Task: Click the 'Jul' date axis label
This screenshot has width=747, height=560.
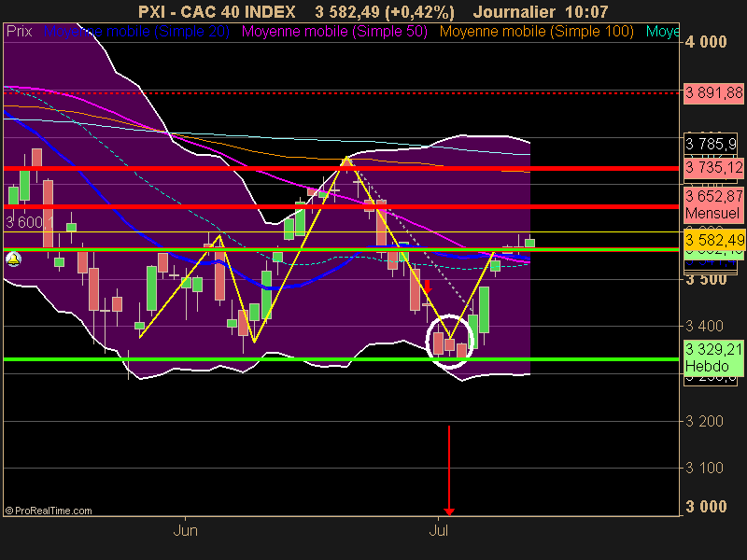Action: [x=439, y=530]
